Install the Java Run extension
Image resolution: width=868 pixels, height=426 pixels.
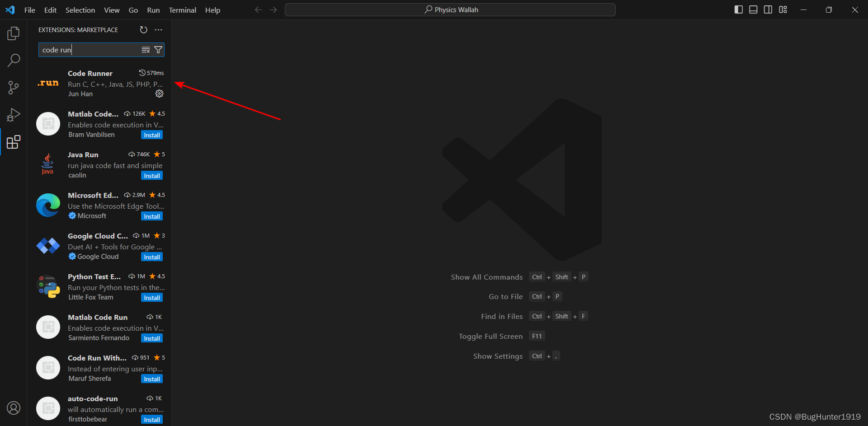[152, 176]
